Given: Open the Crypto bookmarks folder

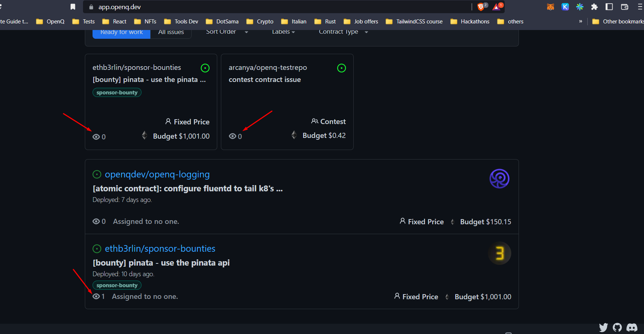Looking at the screenshot, I should pos(260,22).
